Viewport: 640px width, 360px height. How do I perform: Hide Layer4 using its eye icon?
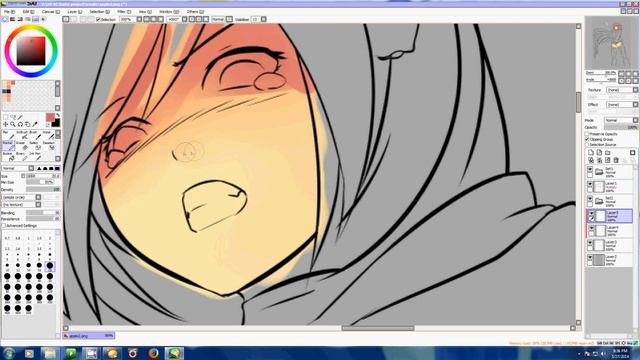click(x=591, y=228)
